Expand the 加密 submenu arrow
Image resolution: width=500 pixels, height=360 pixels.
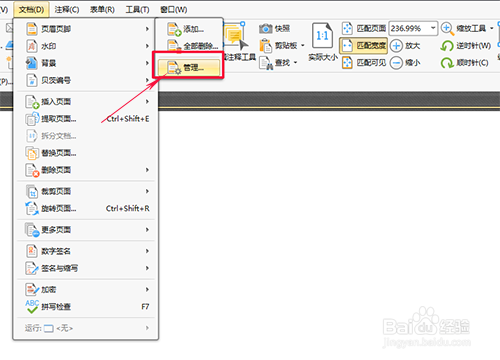click(x=147, y=289)
